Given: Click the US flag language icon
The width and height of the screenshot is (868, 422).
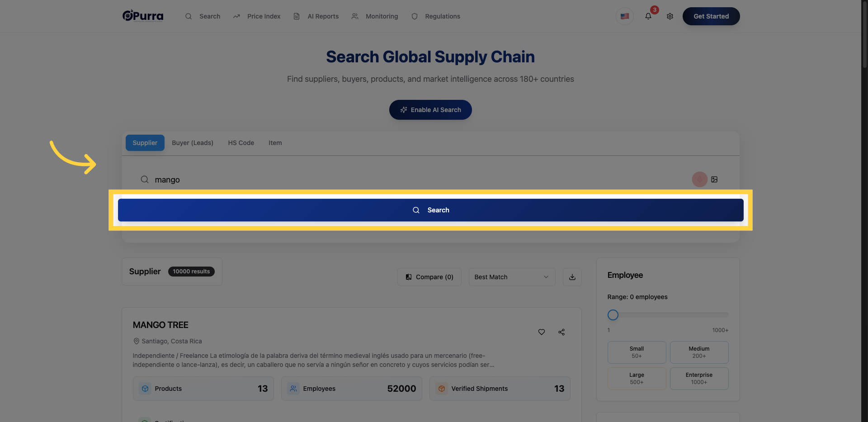Looking at the screenshot, I should tap(625, 16).
